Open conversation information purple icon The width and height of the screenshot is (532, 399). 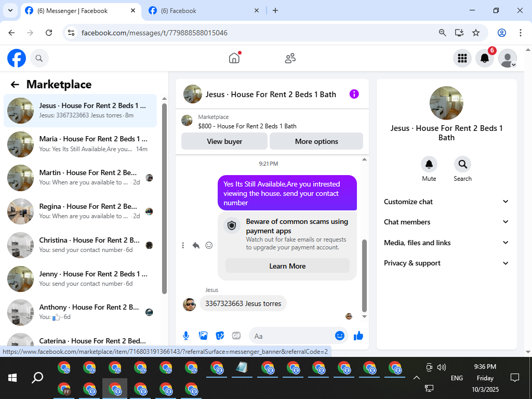(x=354, y=94)
